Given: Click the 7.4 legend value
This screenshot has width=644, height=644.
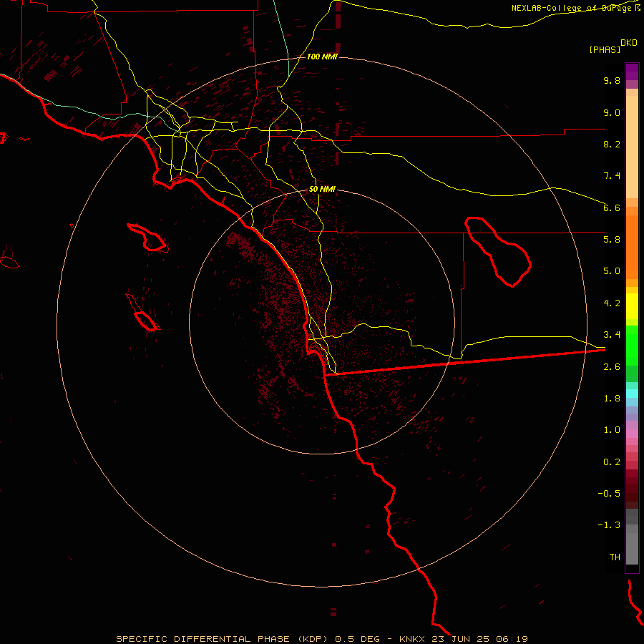Looking at the screenshot, I should (x=612, y=176).
